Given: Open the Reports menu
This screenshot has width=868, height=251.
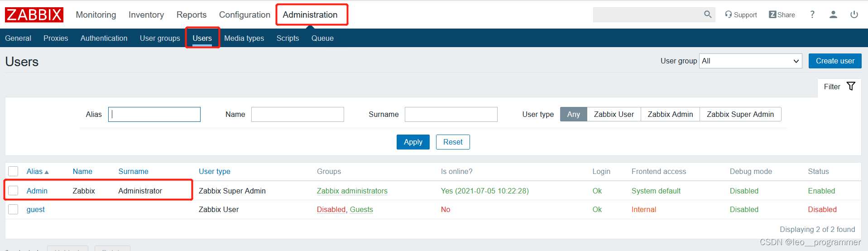Looking at the screenshot, I should pos(192,14).
